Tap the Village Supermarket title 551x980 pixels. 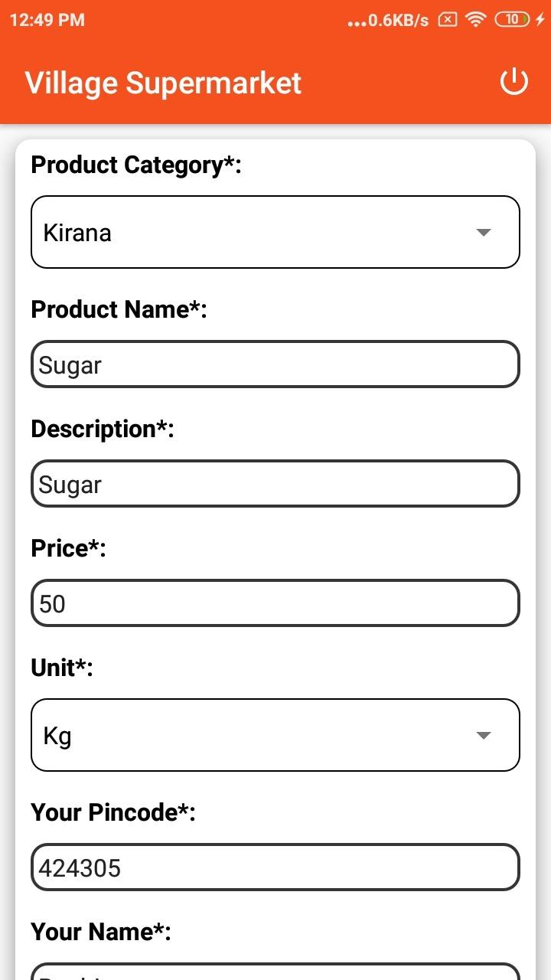pyautogui.click(x=163, y=83)
